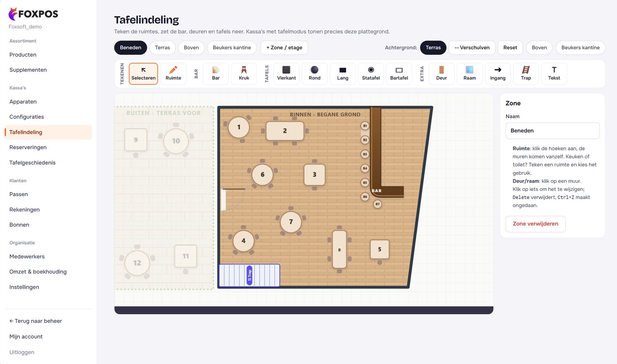617x364 pixels.
Task: Select long table 8 on the floor plan
Action: point(339,249)
